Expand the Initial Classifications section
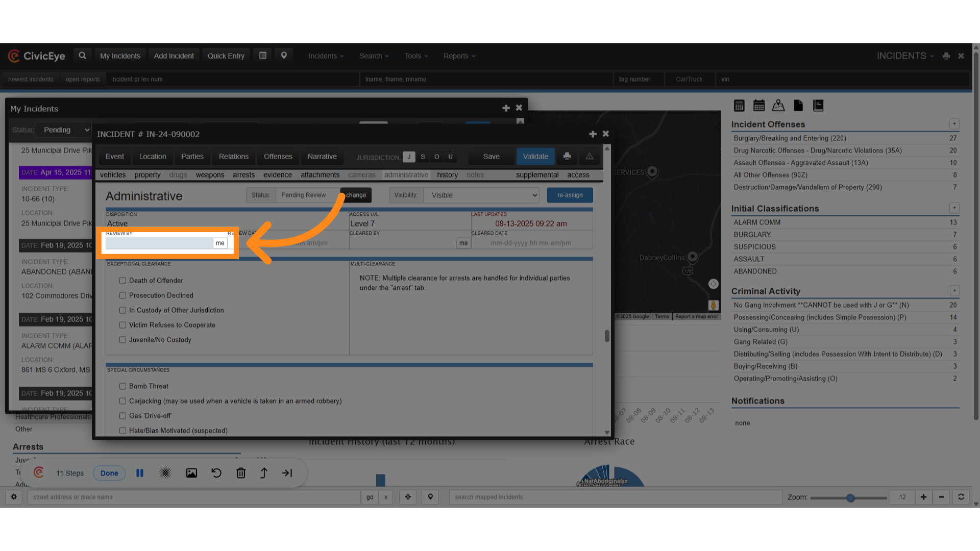The image size is (980, 551). (x=954, y=208)
